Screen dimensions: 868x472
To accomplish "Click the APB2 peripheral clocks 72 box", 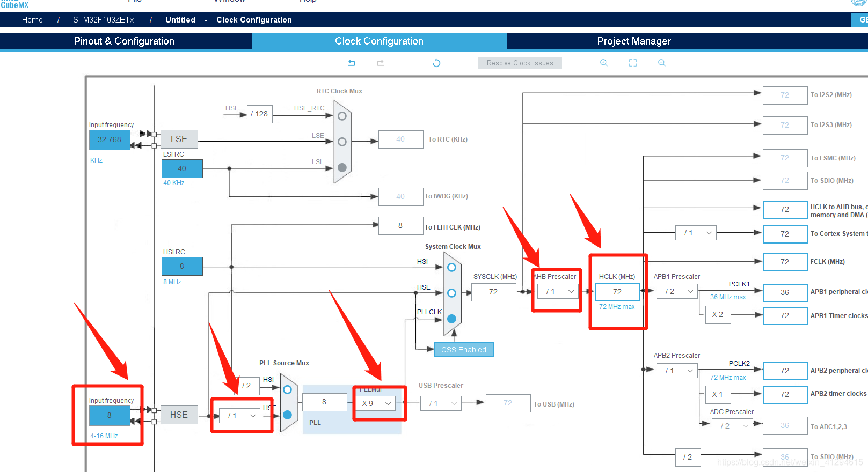I will coord(785,371).
